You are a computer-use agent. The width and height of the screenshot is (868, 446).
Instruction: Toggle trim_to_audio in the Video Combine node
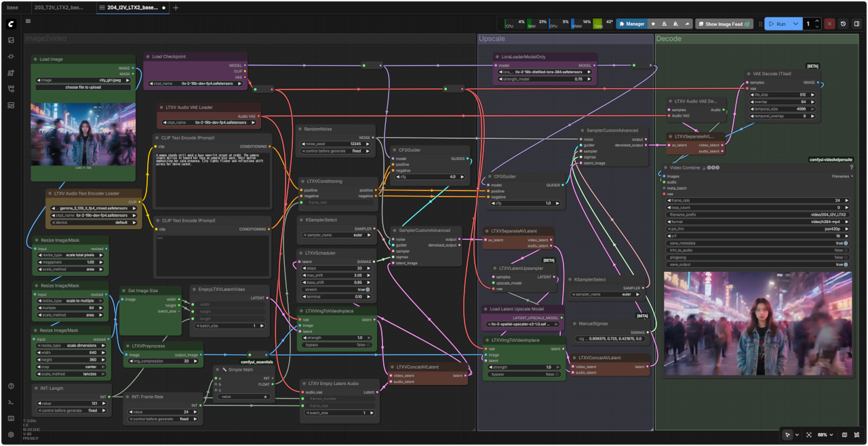click(x=846, y=250)
